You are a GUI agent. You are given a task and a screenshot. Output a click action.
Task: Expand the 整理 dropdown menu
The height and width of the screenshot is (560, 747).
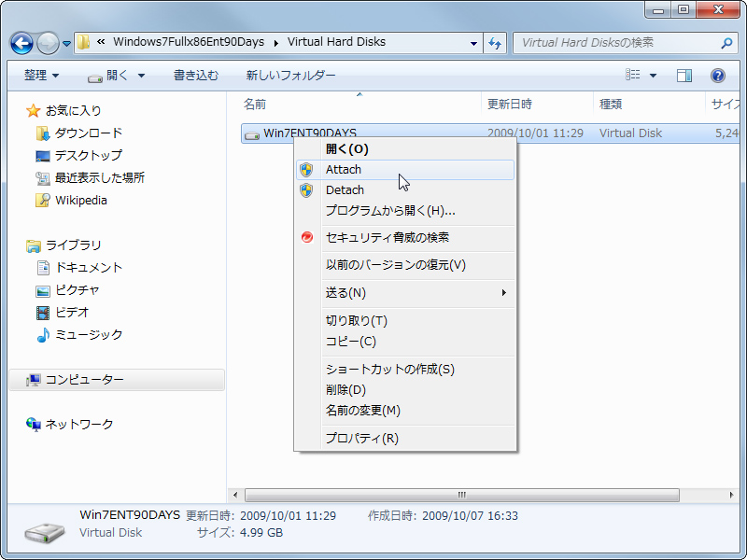40,76
